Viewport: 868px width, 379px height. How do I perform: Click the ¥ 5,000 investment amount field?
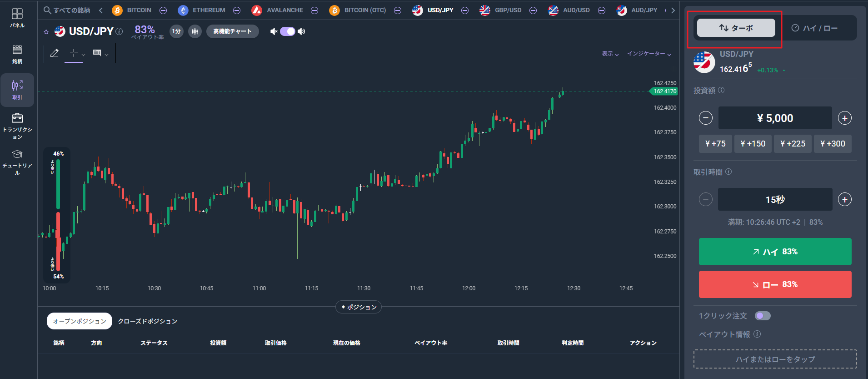775,118
